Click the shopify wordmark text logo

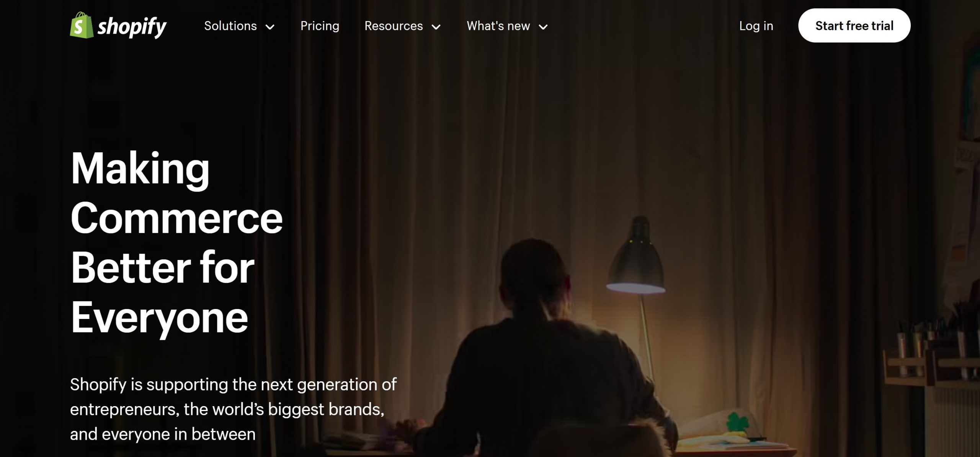[x=132, y=27]
